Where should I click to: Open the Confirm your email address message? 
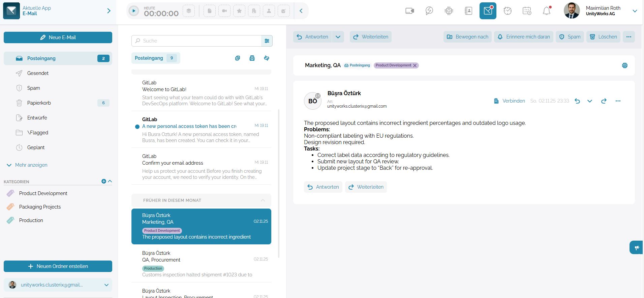pos(201,166)
